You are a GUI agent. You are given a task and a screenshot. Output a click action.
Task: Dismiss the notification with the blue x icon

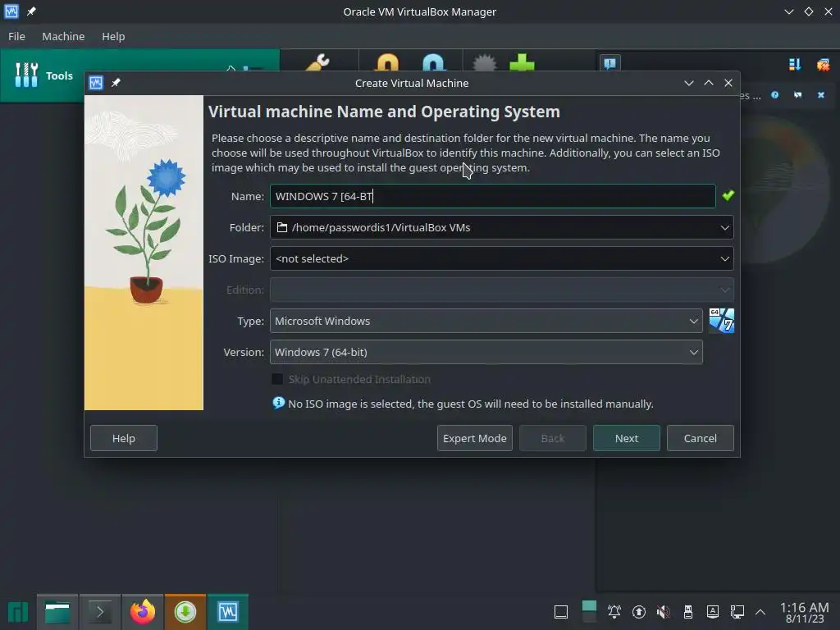click(x=820, y=95)
